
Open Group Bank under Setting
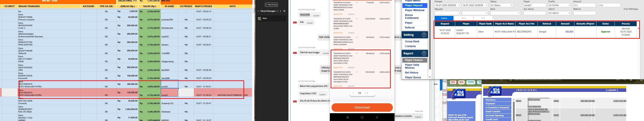coord(415,41)
